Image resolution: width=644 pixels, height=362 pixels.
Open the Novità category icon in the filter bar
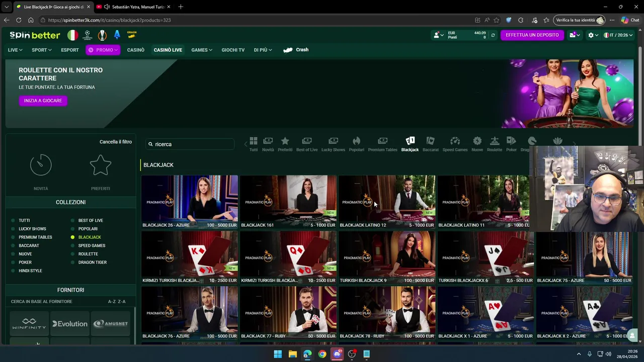(x=268, y=144)
